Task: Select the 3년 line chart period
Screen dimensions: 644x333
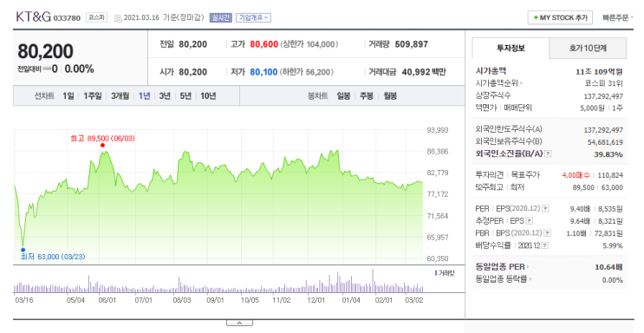Action: tap(165, 95)
